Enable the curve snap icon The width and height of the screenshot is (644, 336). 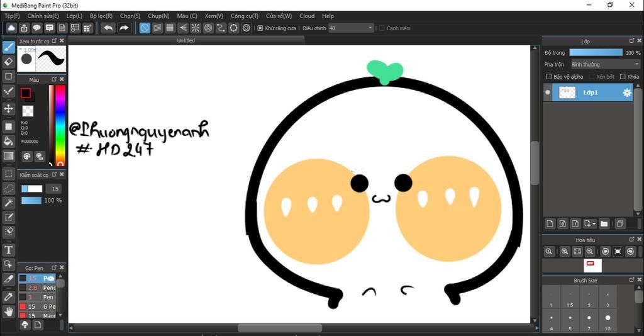[x=221, y=28]
